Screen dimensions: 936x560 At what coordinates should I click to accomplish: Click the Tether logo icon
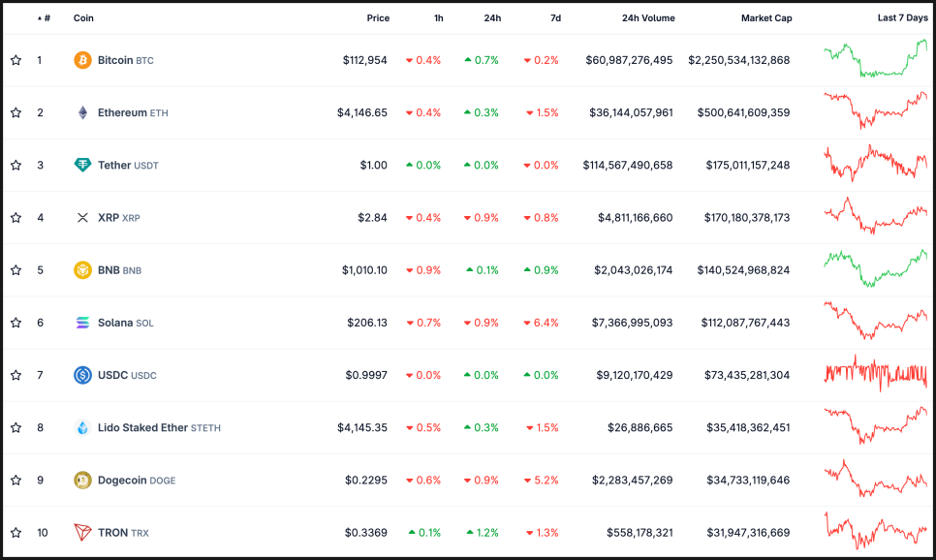coord(82,165)
